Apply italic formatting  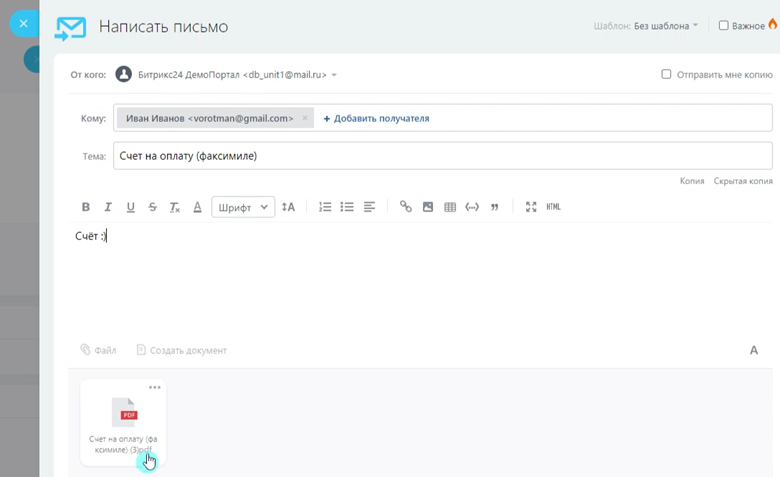108,207
